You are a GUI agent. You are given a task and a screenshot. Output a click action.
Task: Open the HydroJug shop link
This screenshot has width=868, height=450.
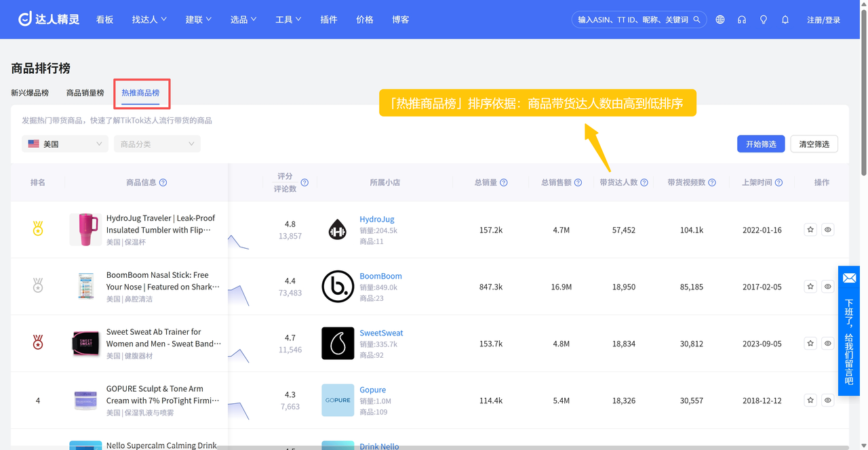coord(376,220)
